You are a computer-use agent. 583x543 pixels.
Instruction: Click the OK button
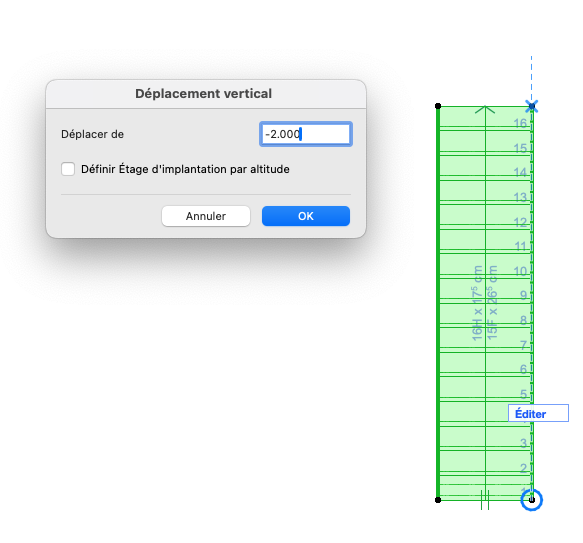pyautogui.click(x=306, y=216)
